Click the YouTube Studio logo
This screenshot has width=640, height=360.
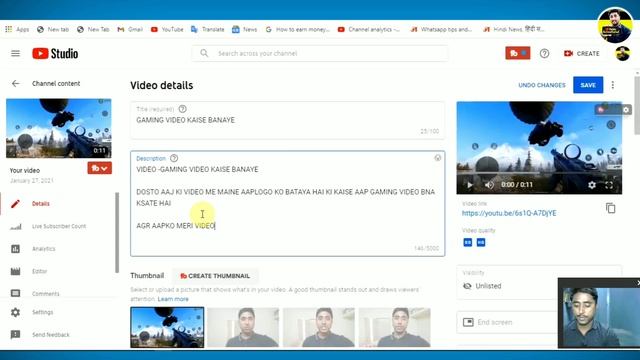(55, 53)
